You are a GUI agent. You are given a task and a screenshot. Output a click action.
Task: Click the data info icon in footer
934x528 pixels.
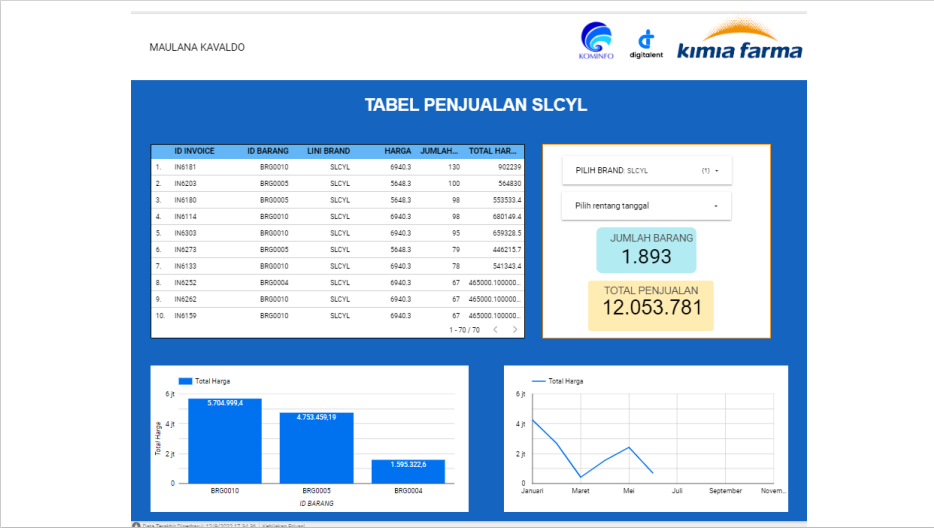tap(136, 524)
